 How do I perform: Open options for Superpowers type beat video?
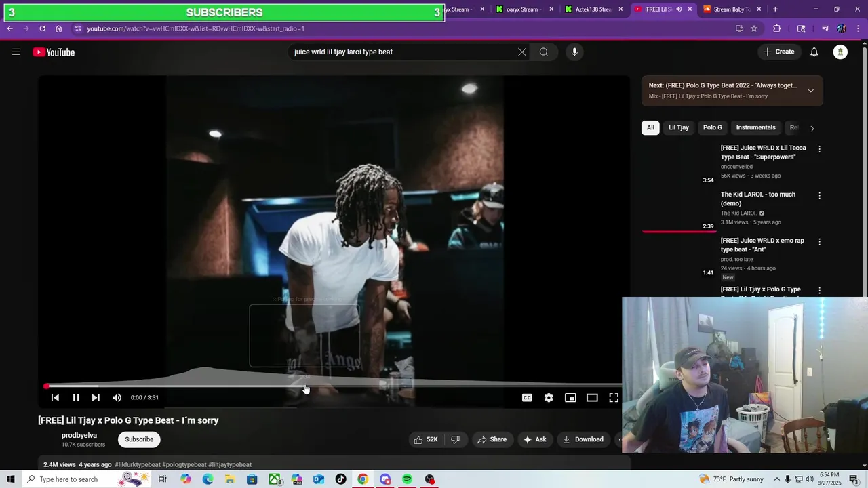pyautogui.click(x=819, y=149)
